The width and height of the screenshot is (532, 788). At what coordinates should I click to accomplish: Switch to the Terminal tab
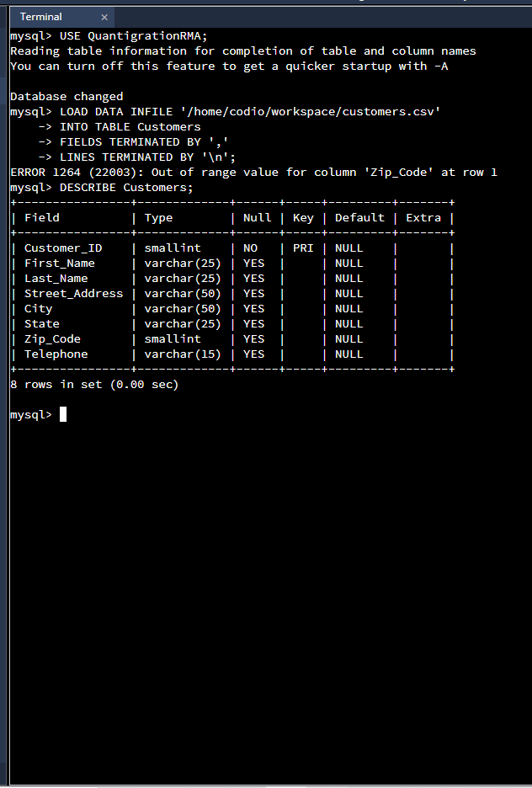(40, 16)
